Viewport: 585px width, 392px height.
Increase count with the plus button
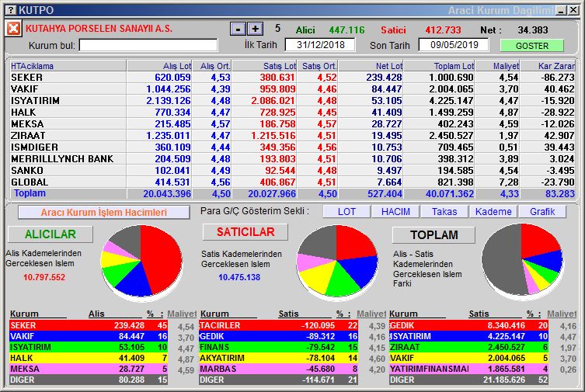256,29
